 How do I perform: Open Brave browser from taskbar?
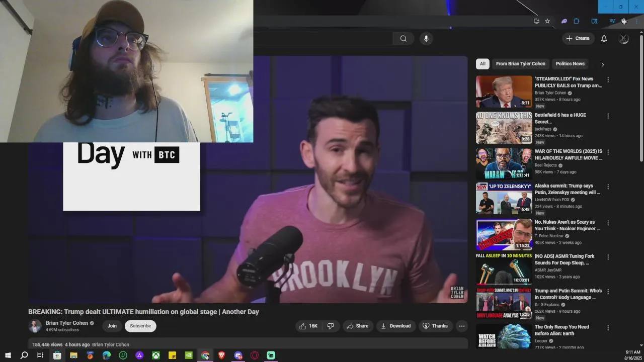(x=222, y=355)
